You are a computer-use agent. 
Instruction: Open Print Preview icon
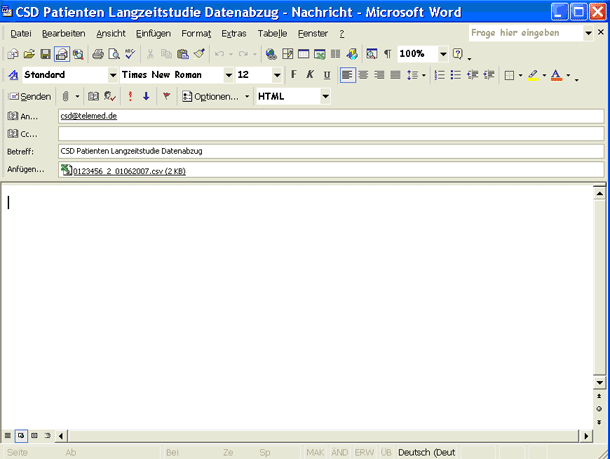pos(114,54)
